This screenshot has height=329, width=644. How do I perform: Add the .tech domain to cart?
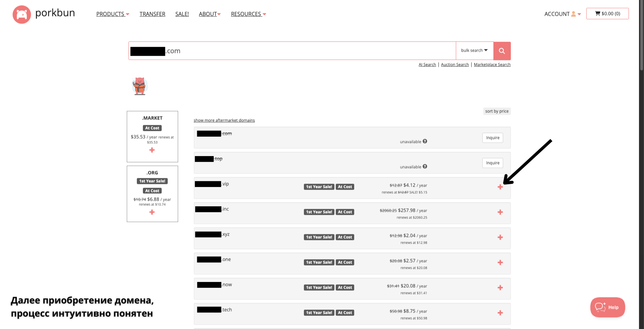pos(500,313)
